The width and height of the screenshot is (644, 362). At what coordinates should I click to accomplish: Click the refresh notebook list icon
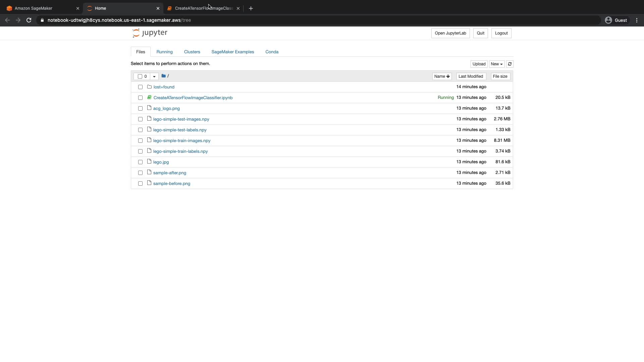pyautogui.click(x=509, y=64)
